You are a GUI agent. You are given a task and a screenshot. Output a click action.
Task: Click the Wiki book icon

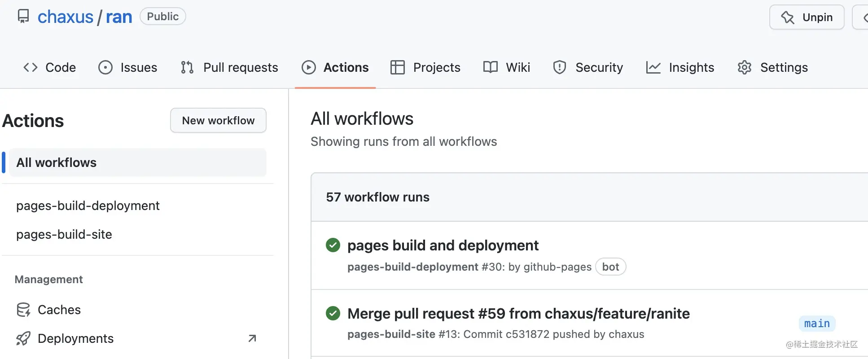tap(491, 67)
